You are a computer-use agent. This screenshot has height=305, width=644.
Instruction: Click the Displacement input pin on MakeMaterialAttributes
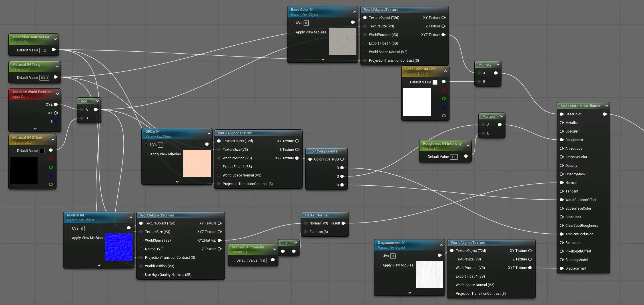click(x=561, y=268)
